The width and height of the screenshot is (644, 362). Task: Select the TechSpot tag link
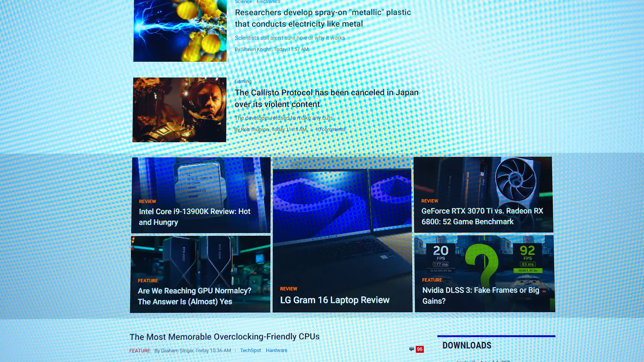tap(250, 350)
